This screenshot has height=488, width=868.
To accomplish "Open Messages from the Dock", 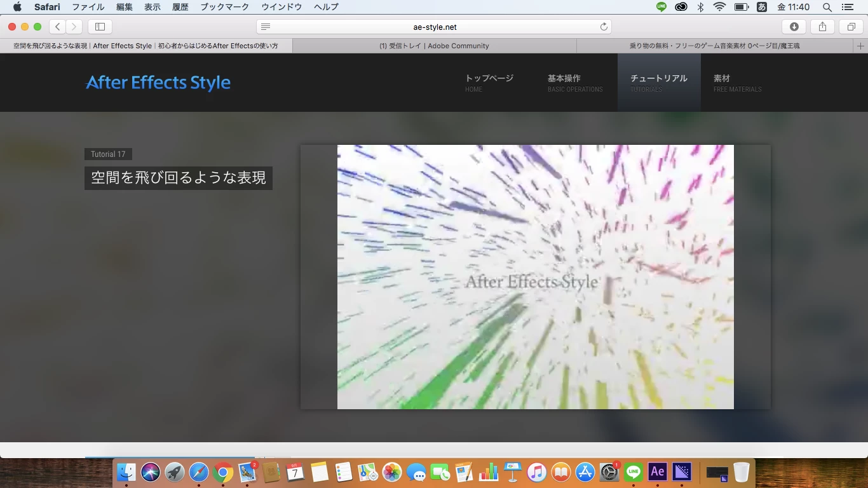I will pyautogui.click(x=416, y=472).
